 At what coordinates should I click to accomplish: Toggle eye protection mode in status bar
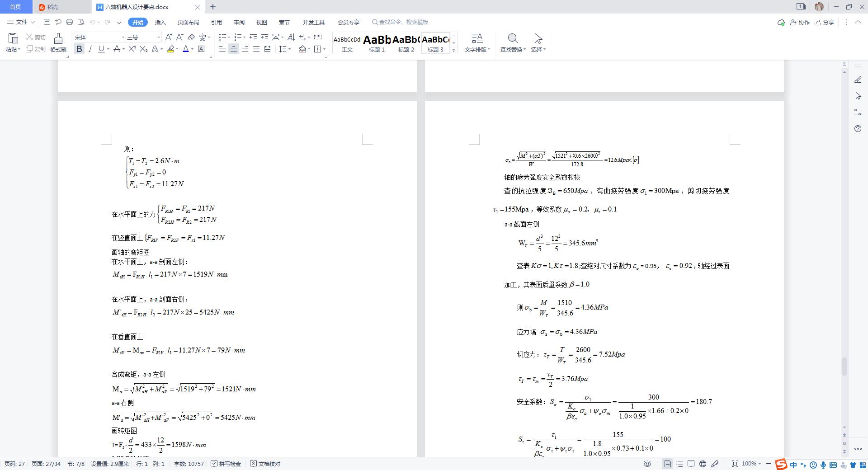(647, 464)
